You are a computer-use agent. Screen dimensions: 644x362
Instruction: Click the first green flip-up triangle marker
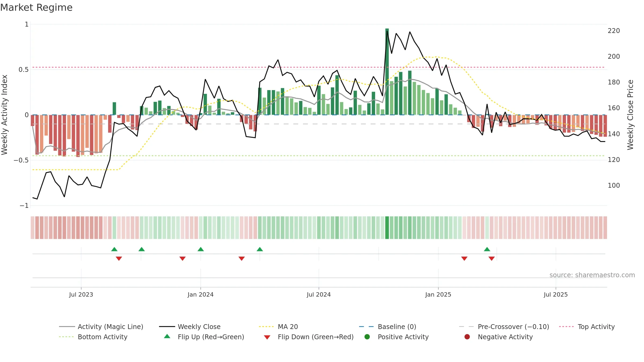pyautogui.click(x=114, y=249)
